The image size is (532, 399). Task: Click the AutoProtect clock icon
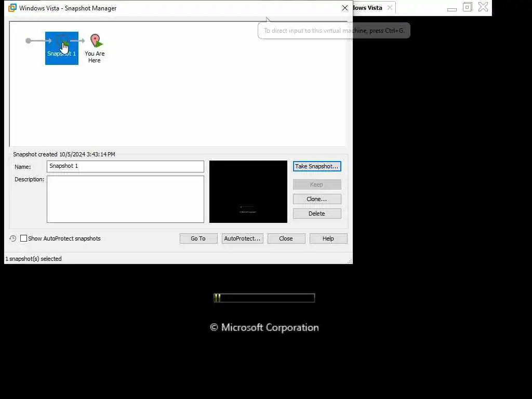[13, 238]
